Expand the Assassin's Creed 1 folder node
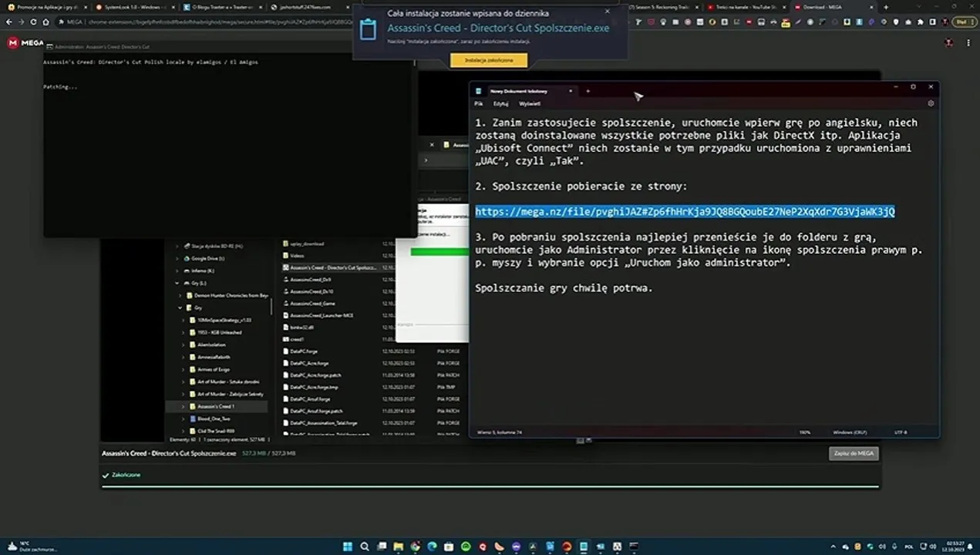 pyautogui.click(x=183, y=406)
